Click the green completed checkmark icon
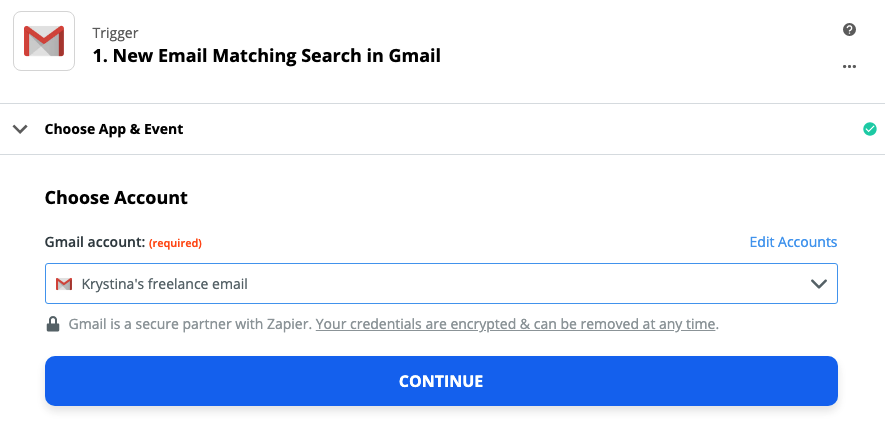 point(870,129)
